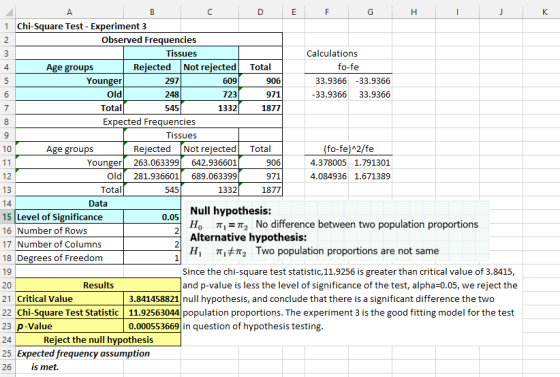
Task: Click grand total 1877 in row 7
Action: [260, 108]
